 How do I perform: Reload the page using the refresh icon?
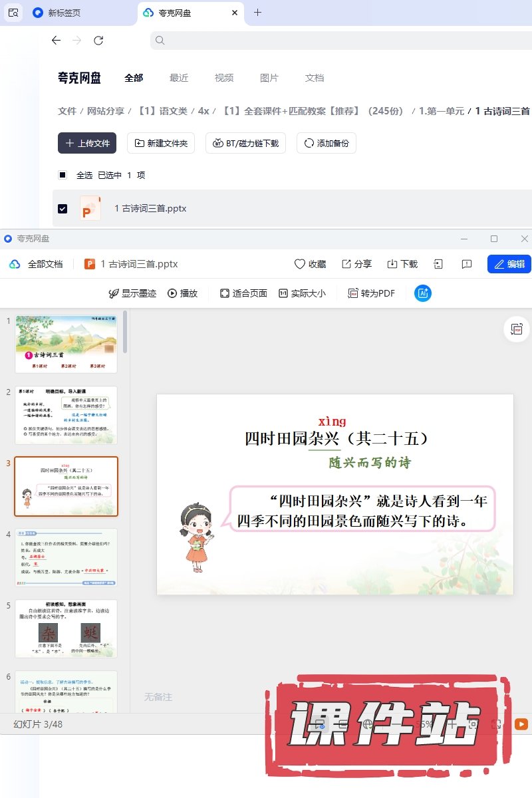[98, 41]
